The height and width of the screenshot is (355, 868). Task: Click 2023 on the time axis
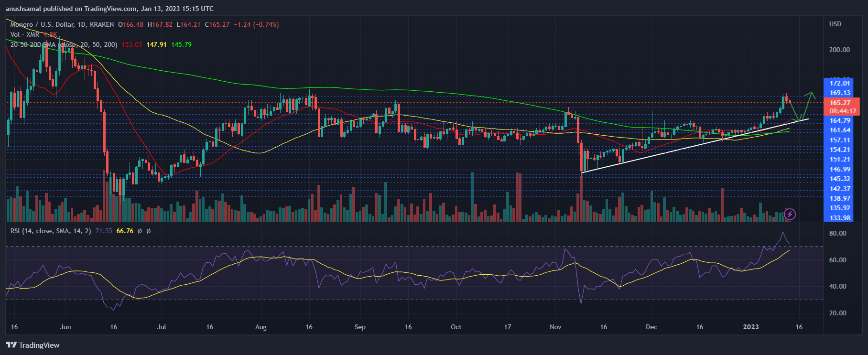click(x=750, y=327)
